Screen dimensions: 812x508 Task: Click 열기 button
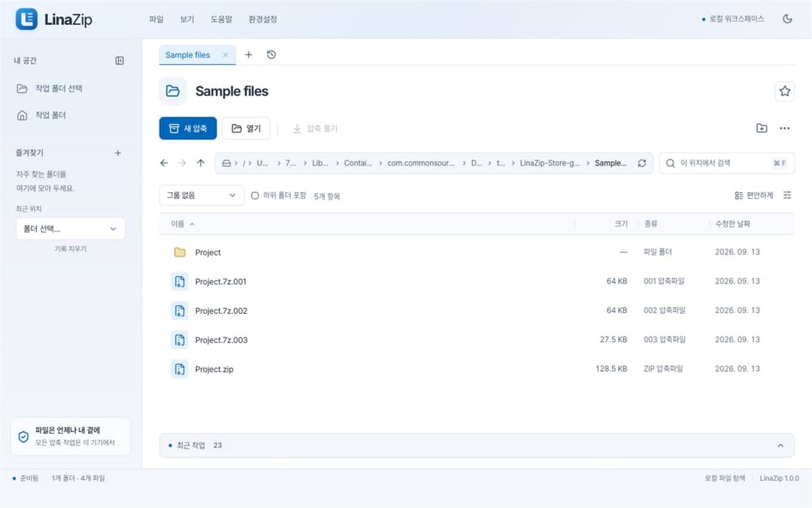[246, 128]
